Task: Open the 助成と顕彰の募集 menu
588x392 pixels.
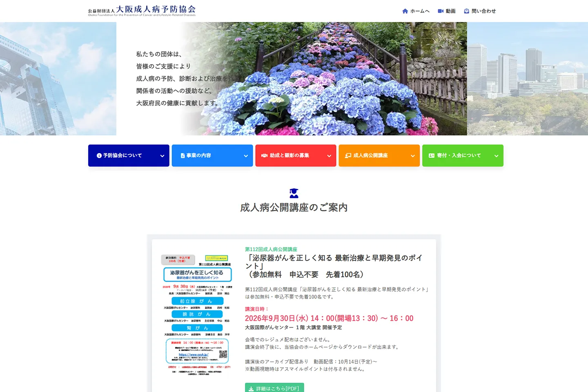Action: [296, 156]
